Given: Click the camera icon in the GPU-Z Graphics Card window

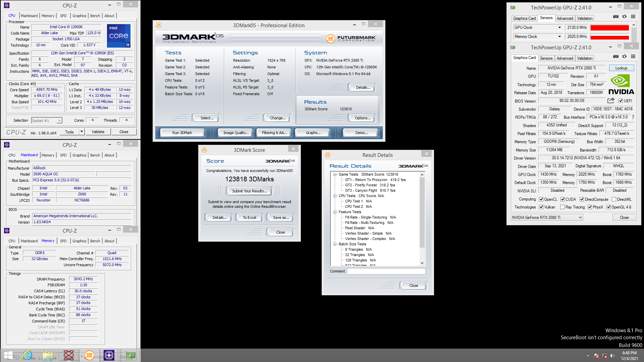Looking at the screenshot, I should [616, 56].
